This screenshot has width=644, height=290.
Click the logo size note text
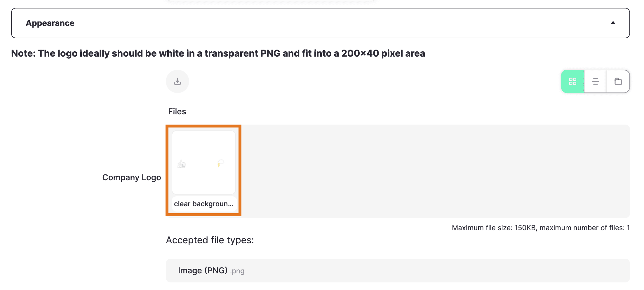click(218, 53)
